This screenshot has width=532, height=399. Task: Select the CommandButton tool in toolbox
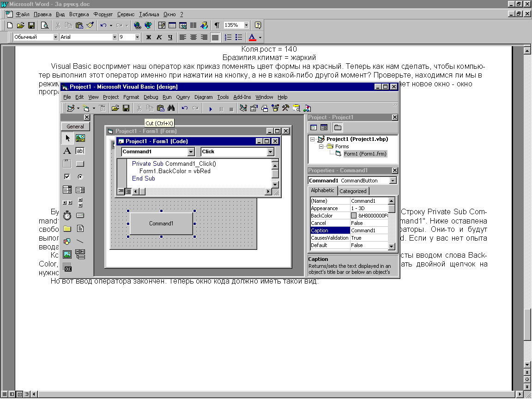[80, 164]
